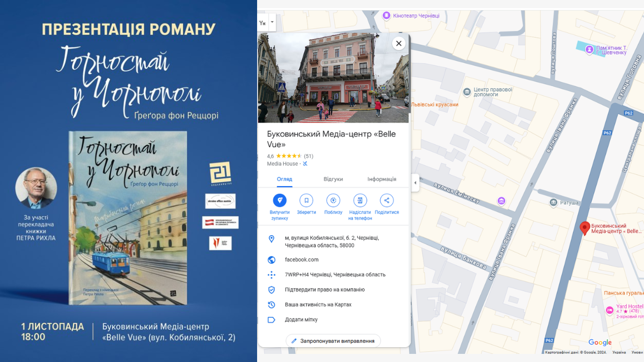644x362 pixels.
Task: Click the wheelchair not-accessible icon
Action: click(x=305, y=164)
